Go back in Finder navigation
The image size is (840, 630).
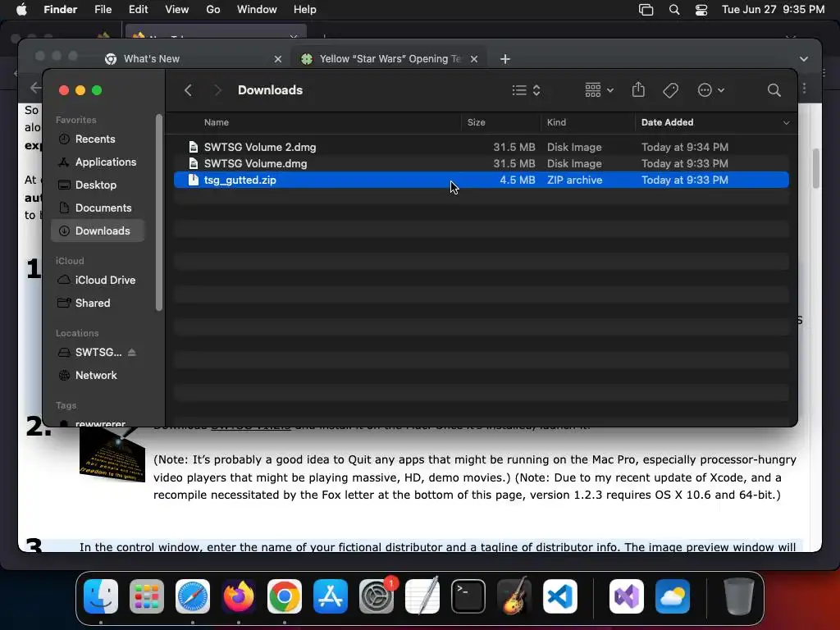[x=188, y=90]
